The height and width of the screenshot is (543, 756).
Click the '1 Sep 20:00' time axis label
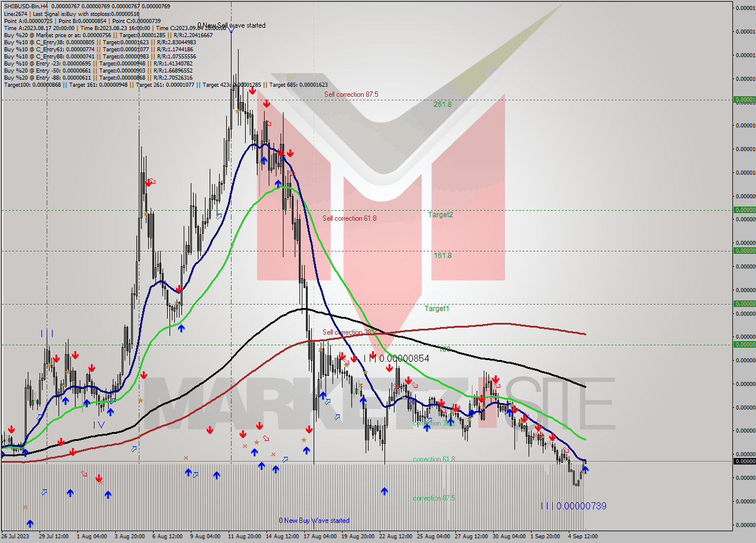(x=545, y=536)
